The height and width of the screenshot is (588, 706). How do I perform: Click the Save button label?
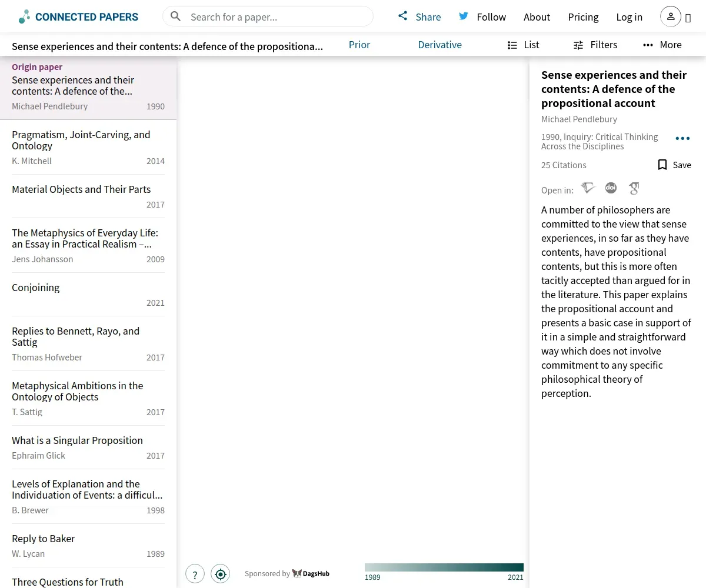point(682,165)
